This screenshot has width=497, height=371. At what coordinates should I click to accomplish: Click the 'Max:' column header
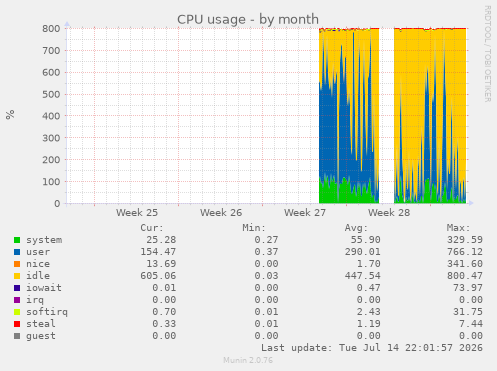point(459,228)
